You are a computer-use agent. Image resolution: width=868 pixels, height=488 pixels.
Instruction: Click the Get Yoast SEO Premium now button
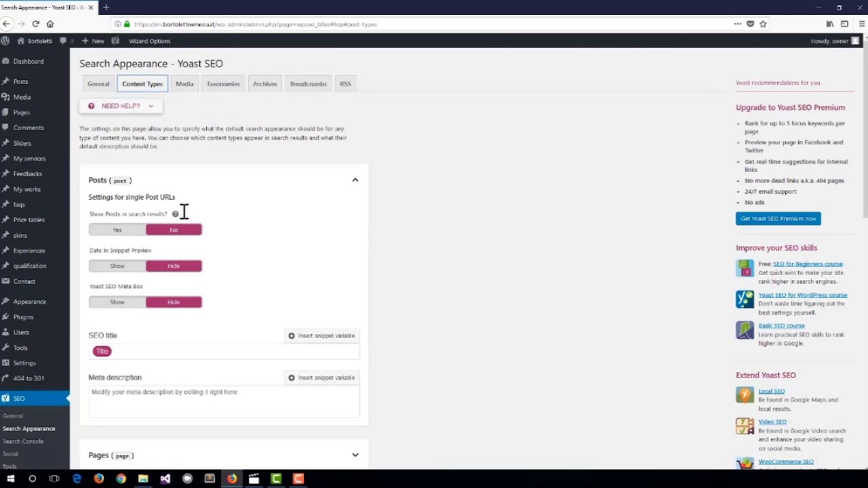(x=778, y=218)
